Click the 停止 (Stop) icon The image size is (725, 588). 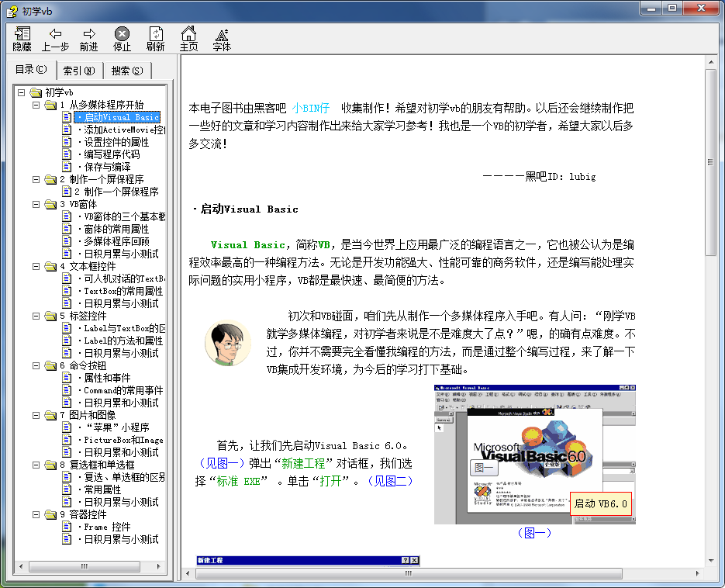pos(122,37)
